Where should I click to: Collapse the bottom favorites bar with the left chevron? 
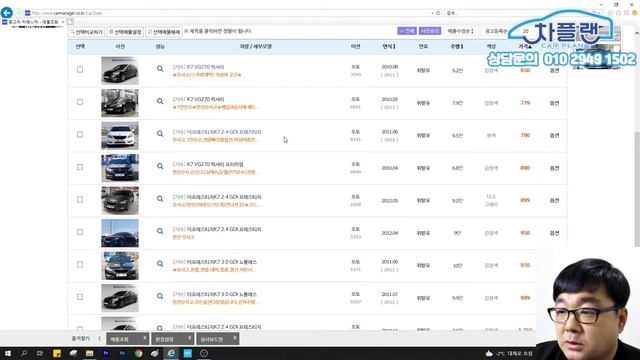[99, 339]
